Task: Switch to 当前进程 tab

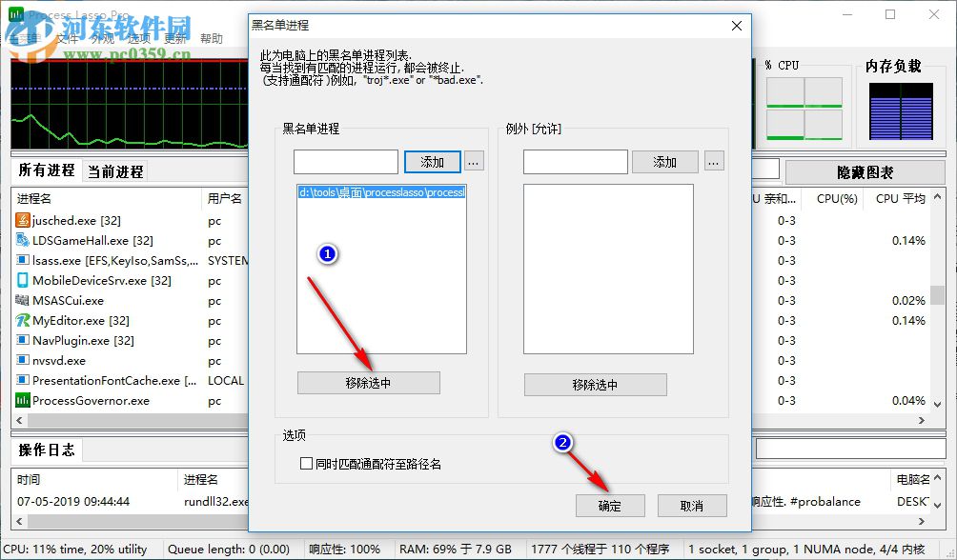Action: 115,172
